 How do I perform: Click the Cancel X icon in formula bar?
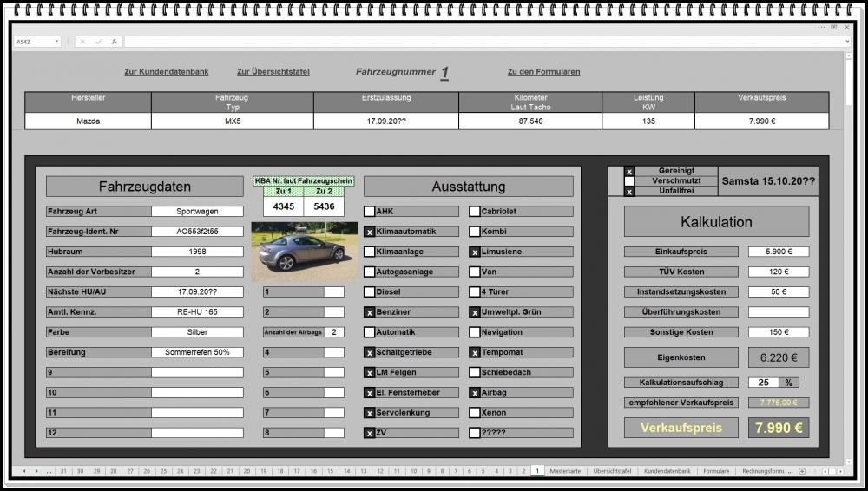pos(82,42)
